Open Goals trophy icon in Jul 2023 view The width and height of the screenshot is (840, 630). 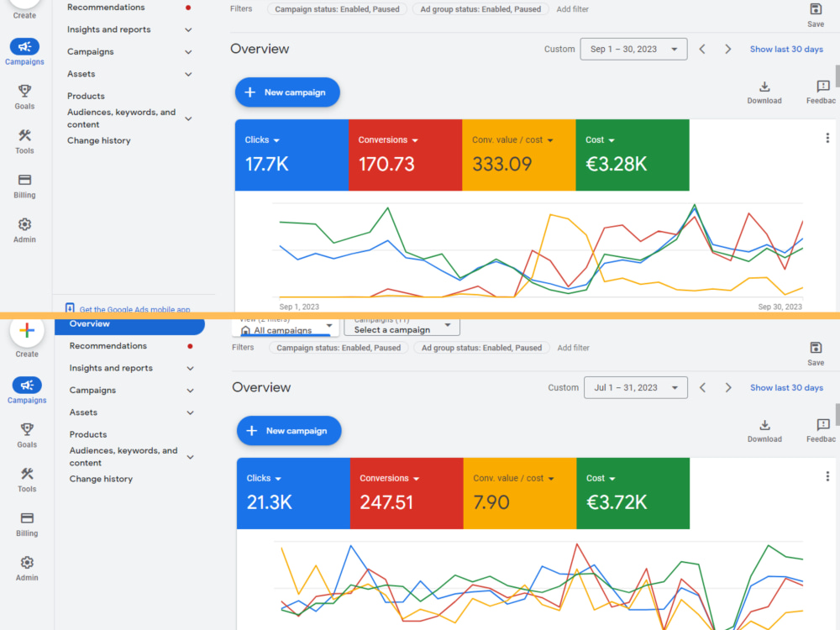pos(27,429)
